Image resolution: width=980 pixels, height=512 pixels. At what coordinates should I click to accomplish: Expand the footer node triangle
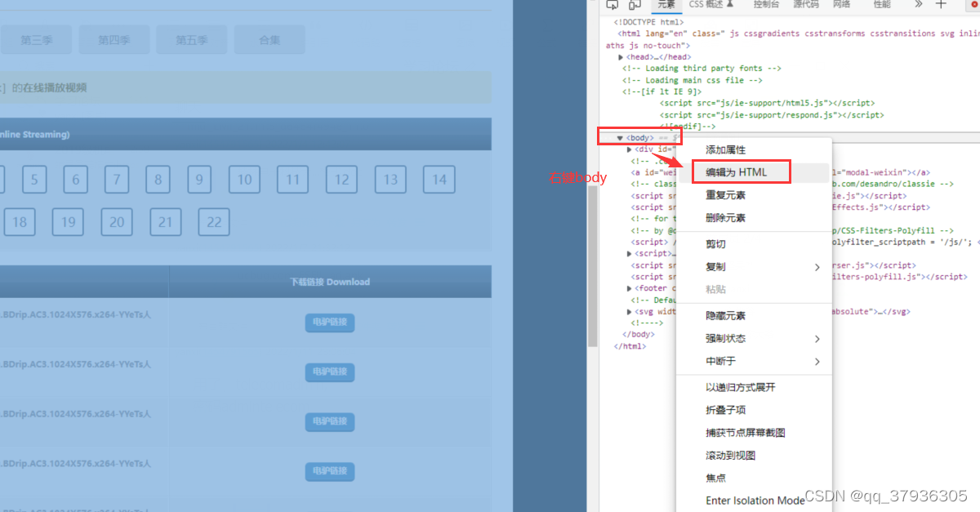pos(630,288)
